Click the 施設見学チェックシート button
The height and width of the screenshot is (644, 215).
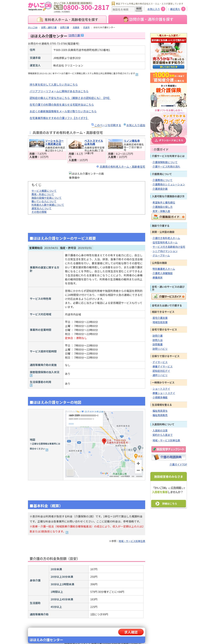168,449
